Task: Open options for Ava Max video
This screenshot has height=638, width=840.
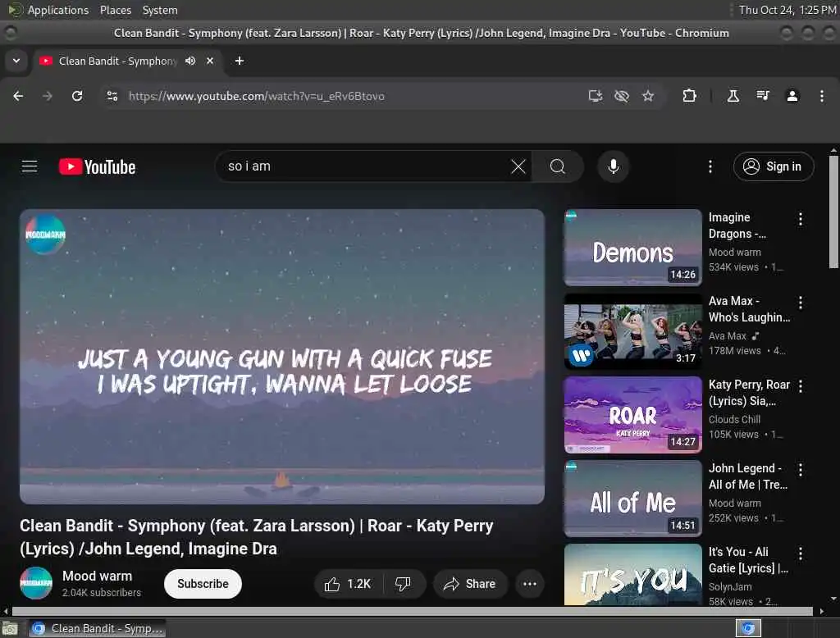Action: (x=801, y=303)
